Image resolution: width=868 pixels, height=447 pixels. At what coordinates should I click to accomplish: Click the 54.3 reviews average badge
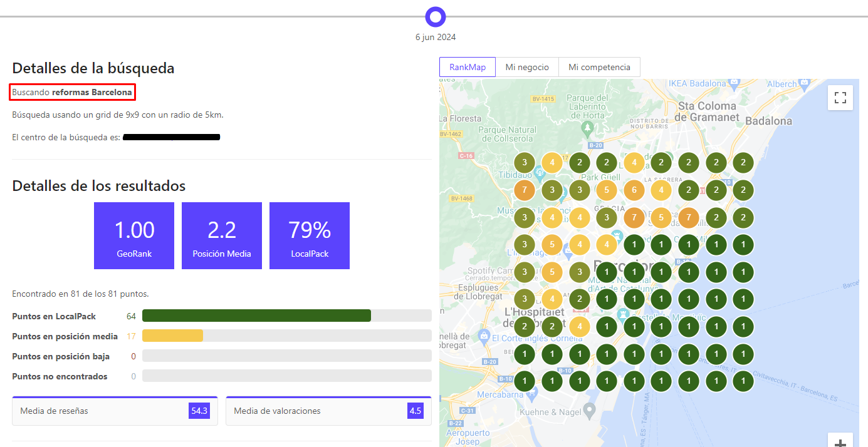pos(200,411)
